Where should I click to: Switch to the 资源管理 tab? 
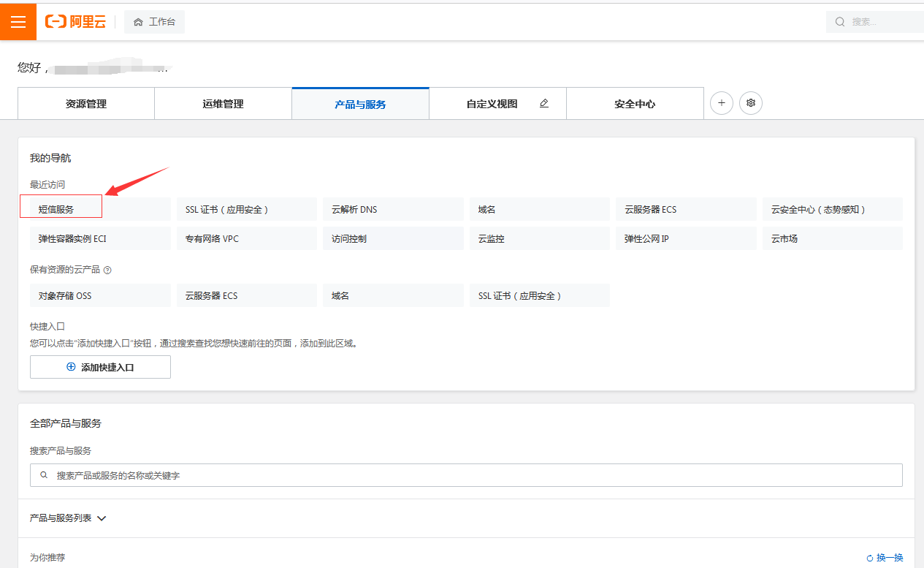pos(86,104)
